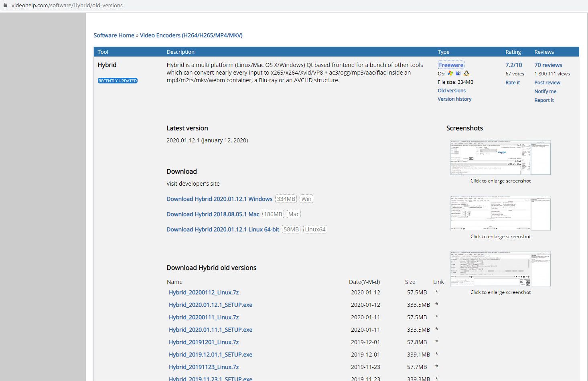The image size is (588, 381).
Task: Click the Report it link
Action: coord(544,100)
